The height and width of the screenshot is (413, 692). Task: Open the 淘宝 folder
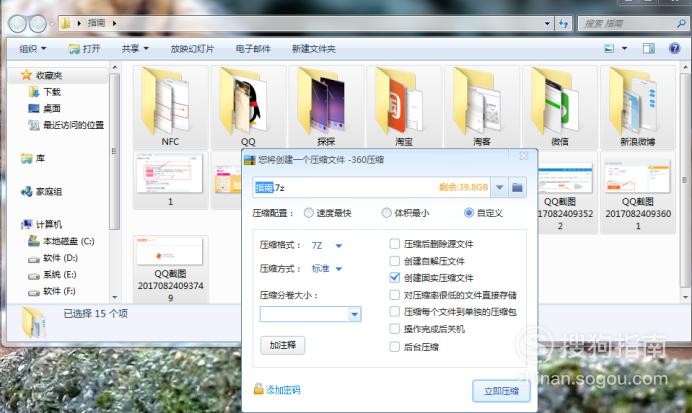point(404,107)
